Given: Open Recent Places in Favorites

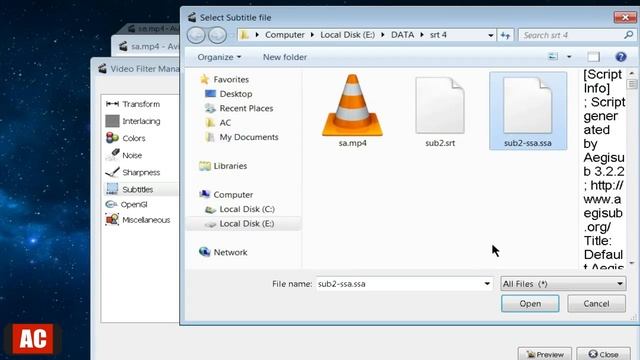Looking at the screenshot, I should point(239,108).
